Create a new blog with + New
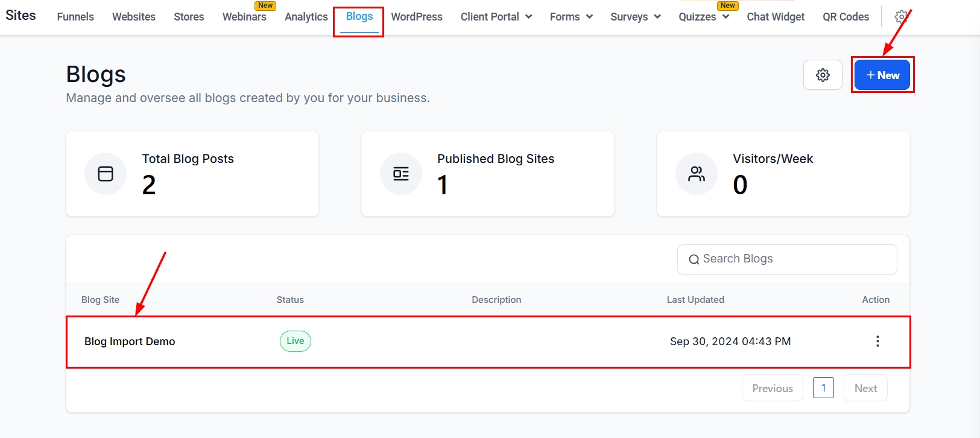Screen dimensions: 980x438 tap(882, 75)
